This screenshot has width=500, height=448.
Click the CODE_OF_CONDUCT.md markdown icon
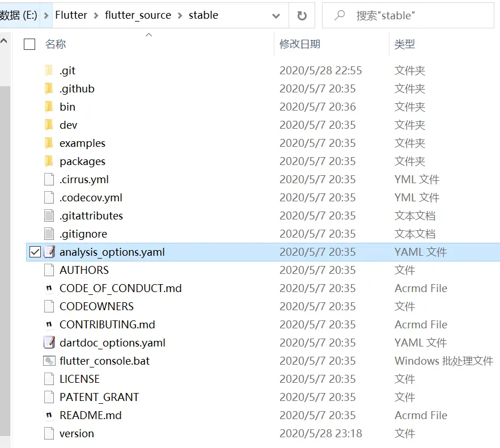click(x=49, y=288)
